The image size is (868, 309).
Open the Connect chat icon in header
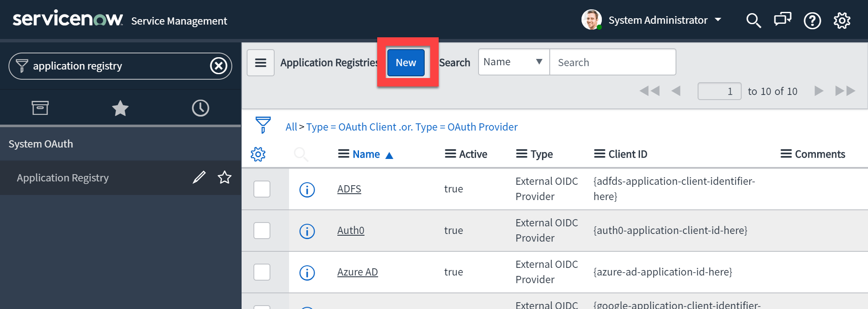coord(783,19)
